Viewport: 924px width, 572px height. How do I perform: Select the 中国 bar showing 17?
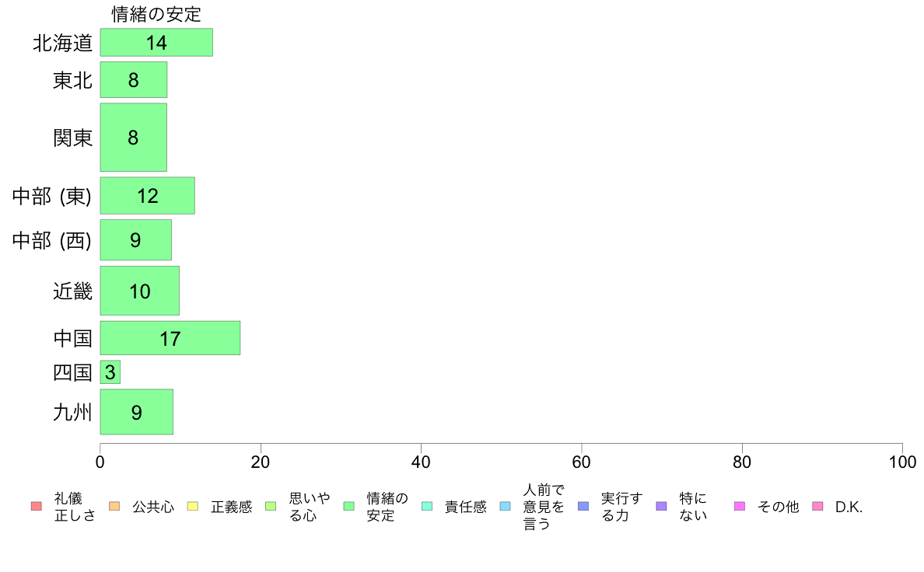click(x=170, y=338)
